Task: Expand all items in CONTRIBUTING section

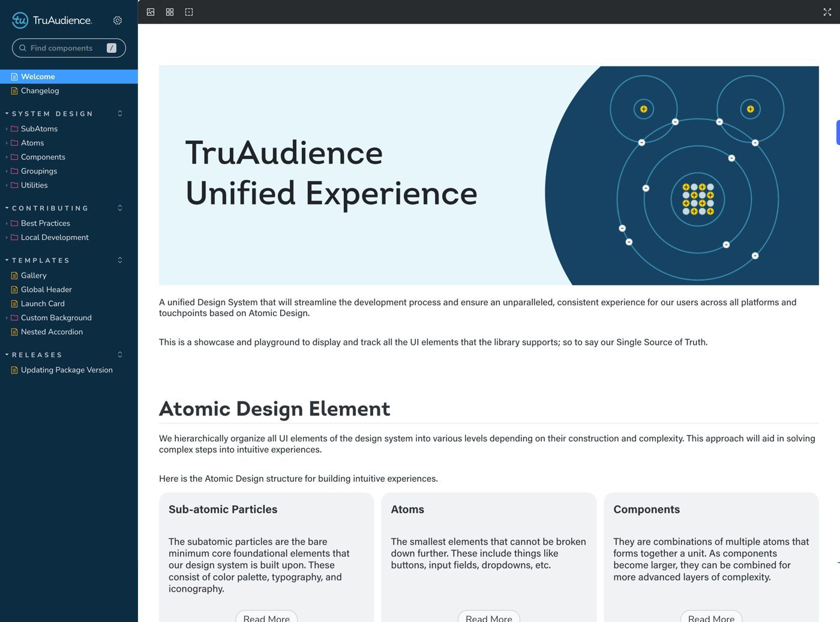Action: [x=120, y=208]
